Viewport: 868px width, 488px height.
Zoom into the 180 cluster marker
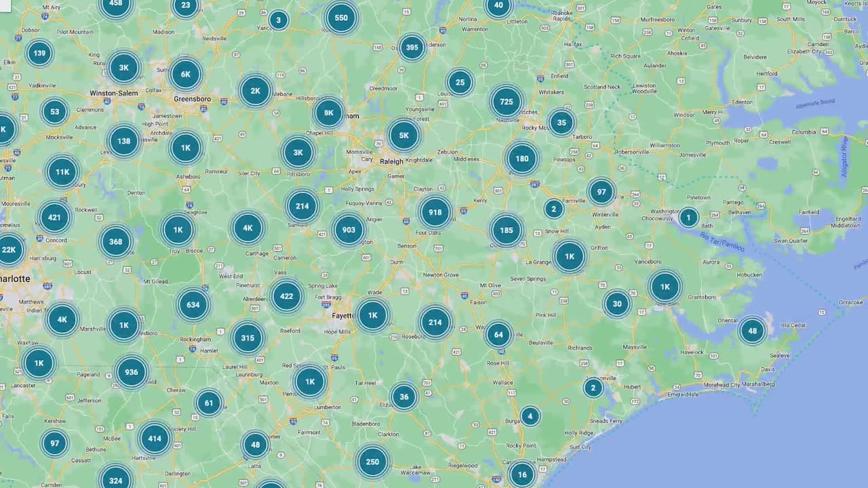[x=521, y=159]
